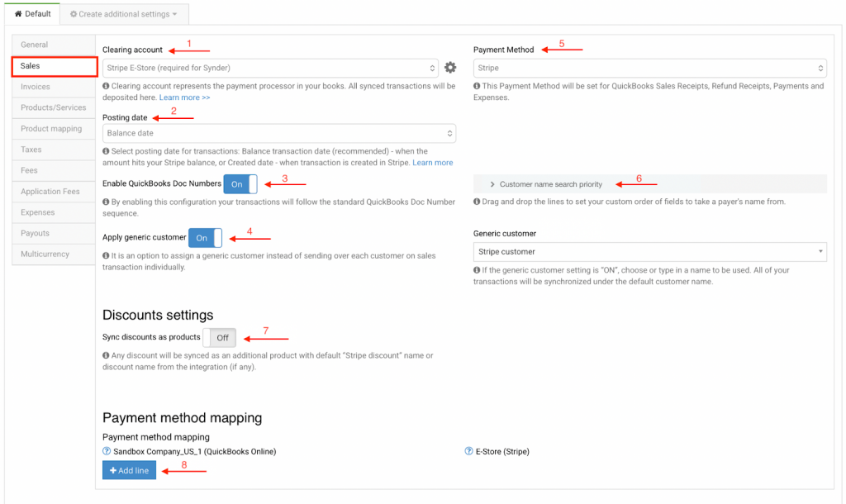Toggle Enable QuickBooks Doc Numbers switch
846x504 pixels.
point(240,184)
